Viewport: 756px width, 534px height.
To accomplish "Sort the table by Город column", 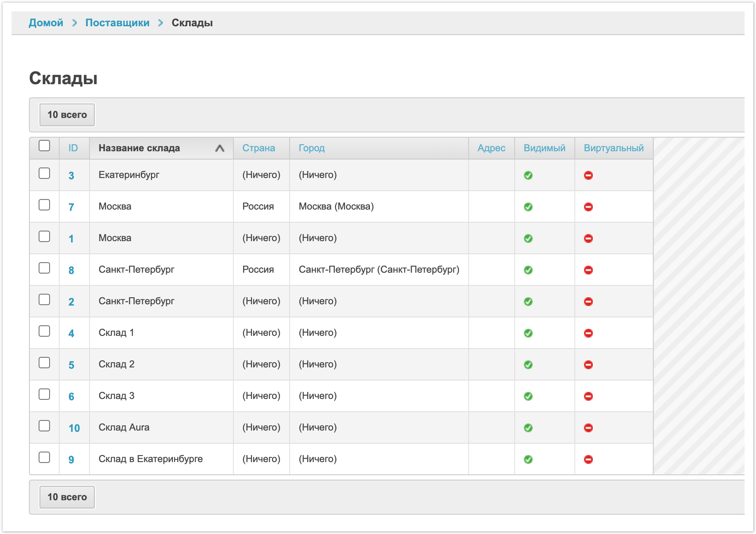I will point(312,148).
